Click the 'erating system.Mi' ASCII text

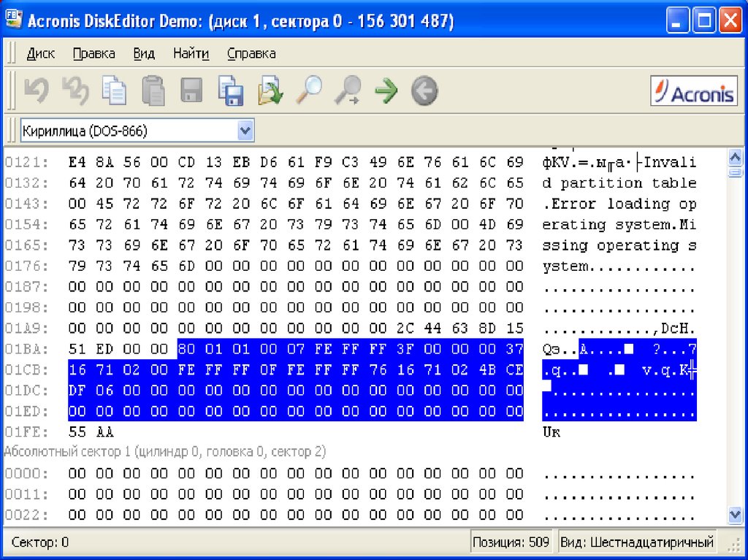click(x=619, y=225)
